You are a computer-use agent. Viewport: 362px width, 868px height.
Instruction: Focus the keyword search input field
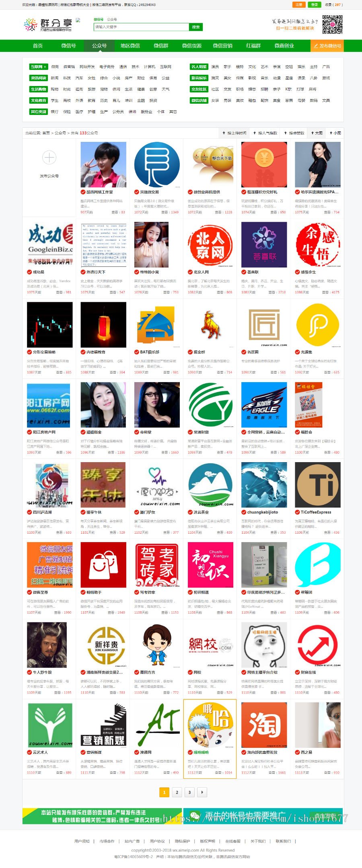click(x=141, y=27)
